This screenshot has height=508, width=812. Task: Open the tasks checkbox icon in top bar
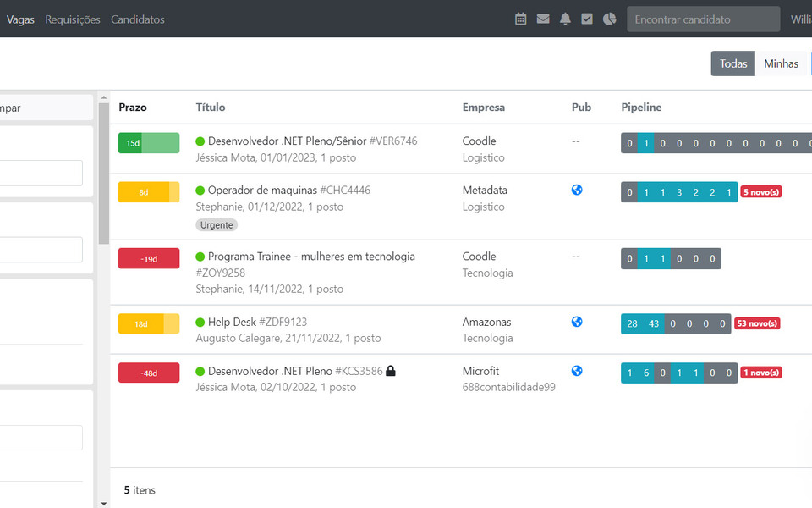point(587,18)
